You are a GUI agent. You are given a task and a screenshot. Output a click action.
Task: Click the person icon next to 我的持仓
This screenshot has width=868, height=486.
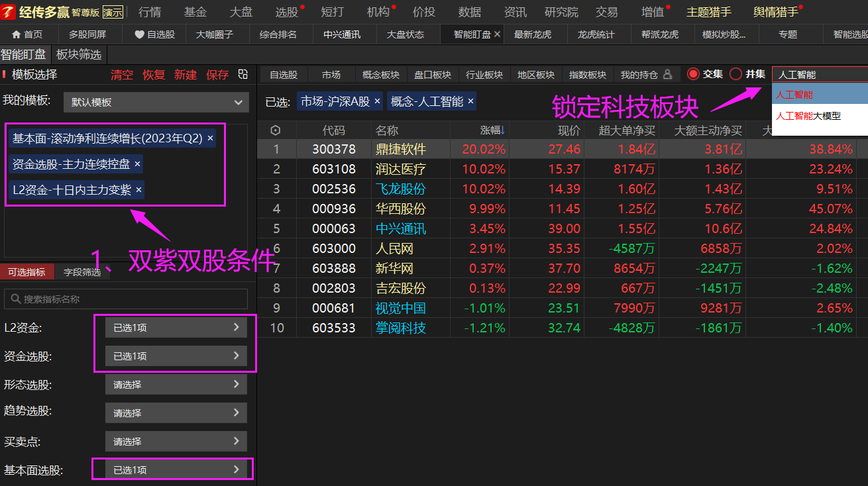[668, 74]
